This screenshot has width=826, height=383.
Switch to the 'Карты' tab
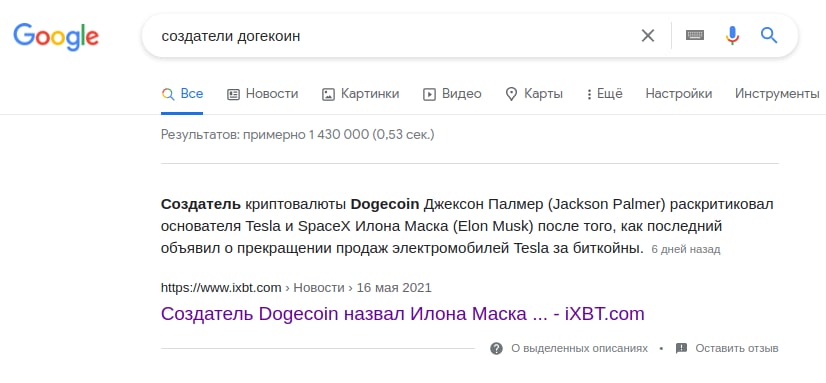point(534,94)
